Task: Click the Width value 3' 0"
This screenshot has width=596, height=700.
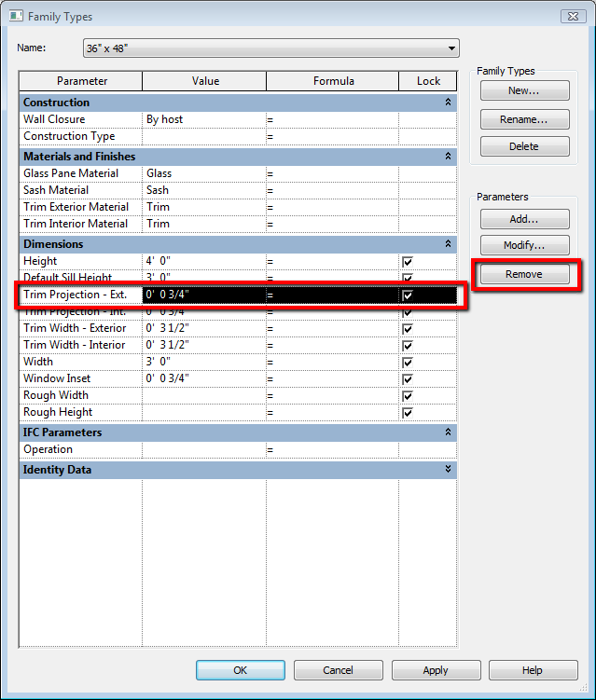Action: pyautogui.click(x=203, y=362)
